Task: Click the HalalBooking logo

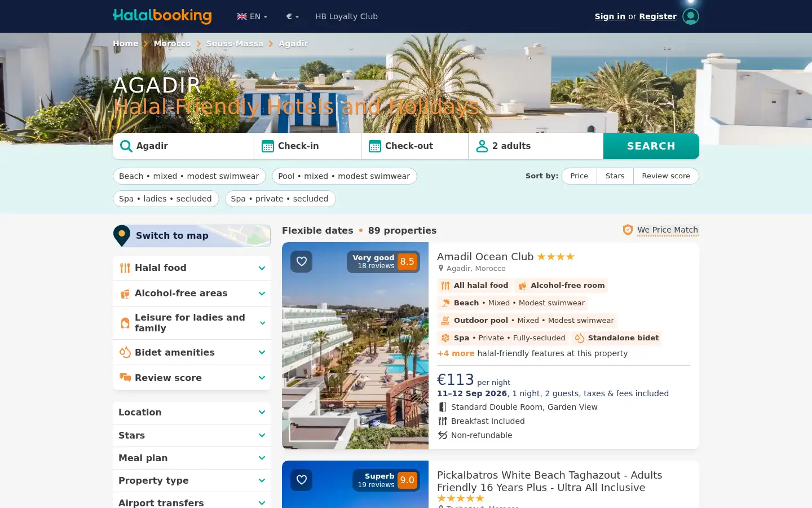Action: (162, 16)
